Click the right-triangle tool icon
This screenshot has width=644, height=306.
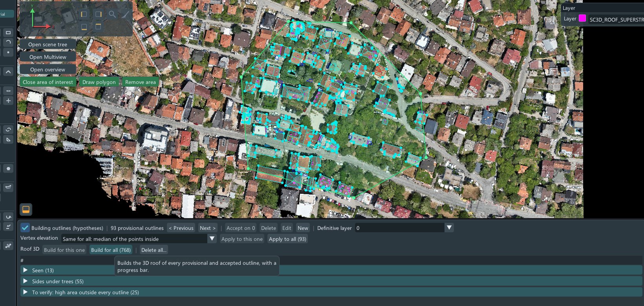pyautogui.click(x=8, y=140)
